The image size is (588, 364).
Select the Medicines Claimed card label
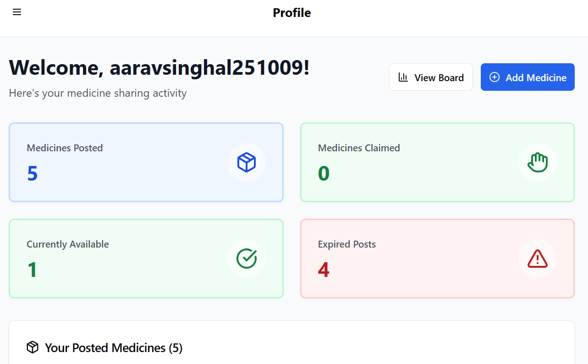(x=359, y=148)
